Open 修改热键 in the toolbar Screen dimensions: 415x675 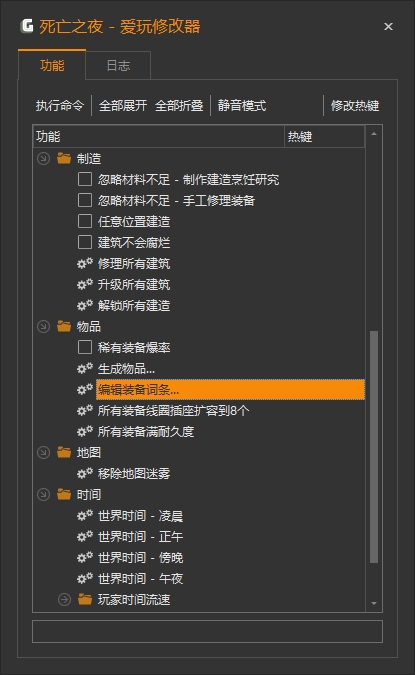[x=355, y=105]
